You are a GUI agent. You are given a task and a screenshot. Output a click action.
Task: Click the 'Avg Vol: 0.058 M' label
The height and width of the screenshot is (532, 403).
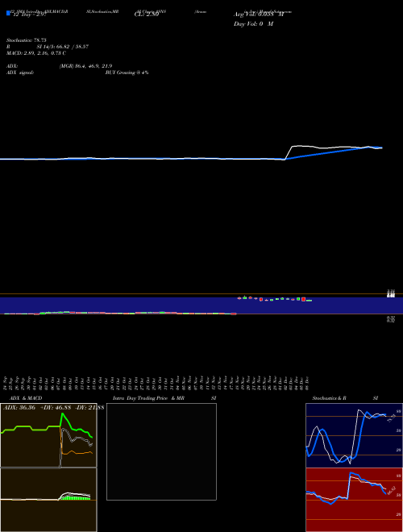coord(259,15)
